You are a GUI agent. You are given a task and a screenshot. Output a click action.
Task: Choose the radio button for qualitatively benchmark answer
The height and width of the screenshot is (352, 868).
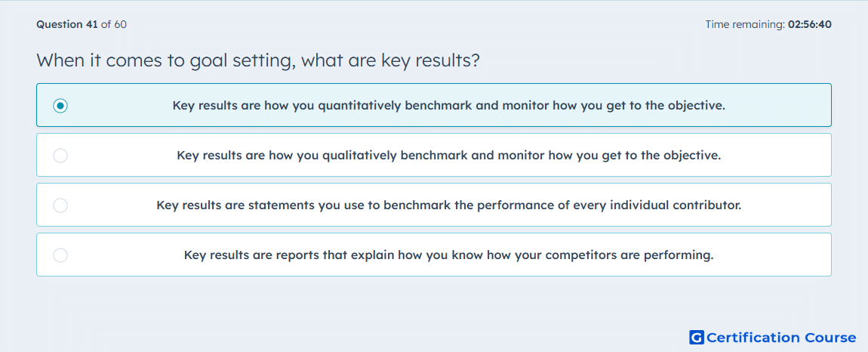(60, 155)
